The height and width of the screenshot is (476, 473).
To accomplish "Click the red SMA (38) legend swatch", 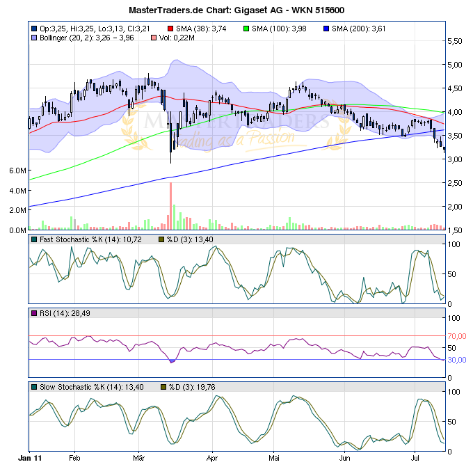I will (170, 29).
